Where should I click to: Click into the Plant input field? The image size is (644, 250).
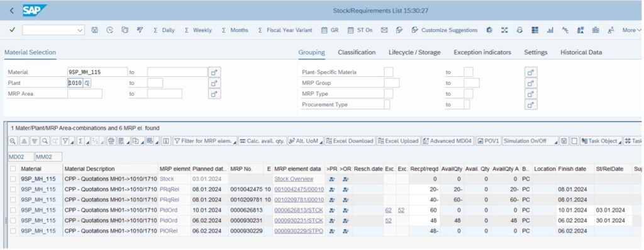[75, 83]
